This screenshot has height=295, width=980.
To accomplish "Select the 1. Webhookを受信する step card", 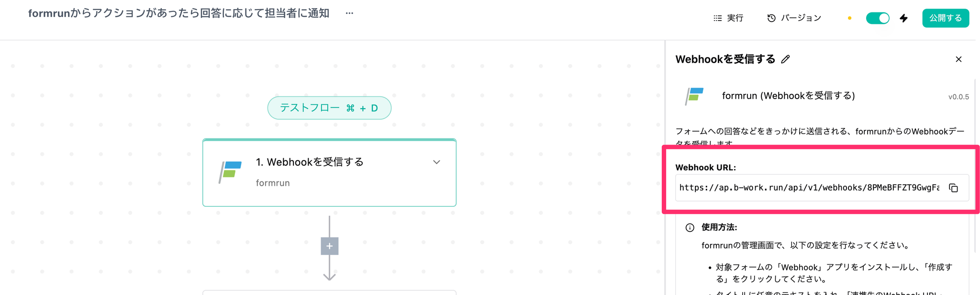I will (329, 172).
